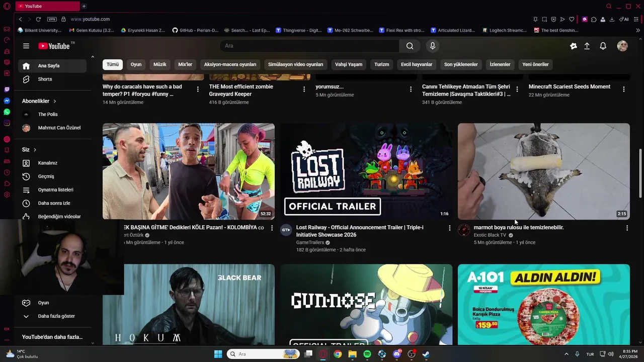Open Spotify from the taskbar
Image resolution: width=644 pixels, height=362 pixels.
pos(367,354)
